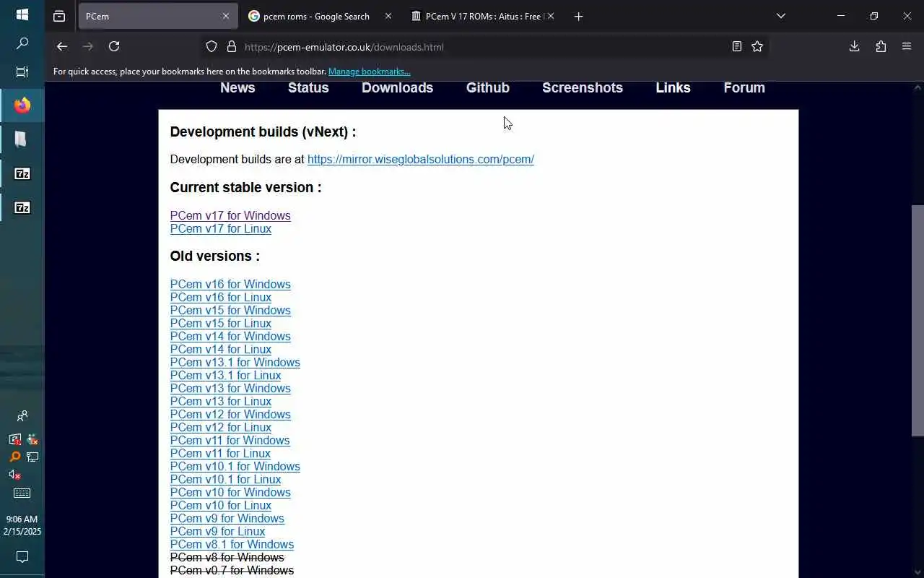Download PCem v13.1 for Windows
Image resolution: width=924 pixels, height=578 pixels.
point(235,362)
